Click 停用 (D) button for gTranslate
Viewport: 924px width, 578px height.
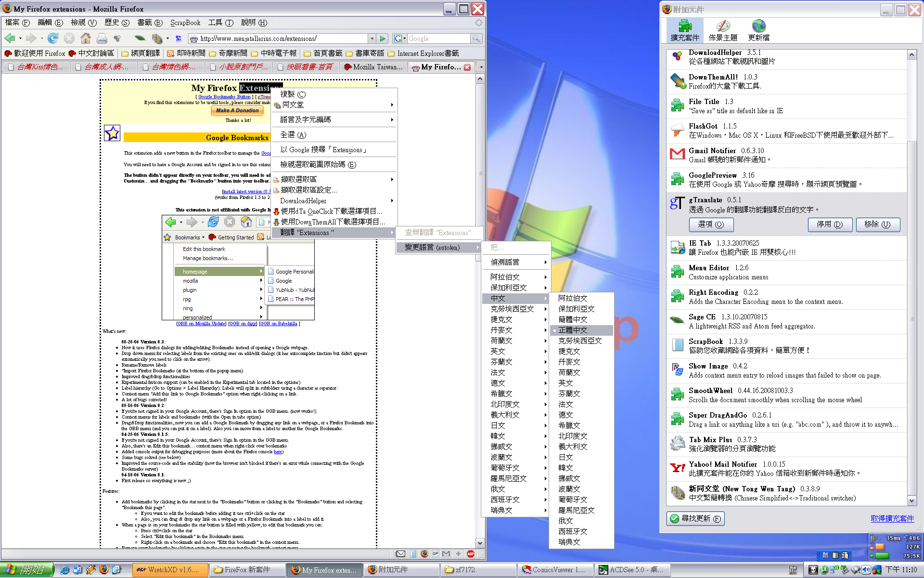830,224
